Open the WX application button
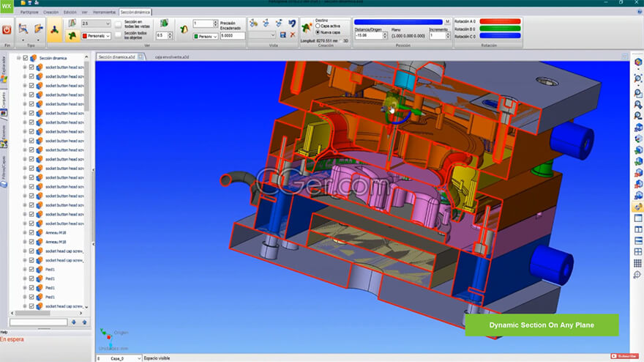The image size is (644, 362). 7,6
